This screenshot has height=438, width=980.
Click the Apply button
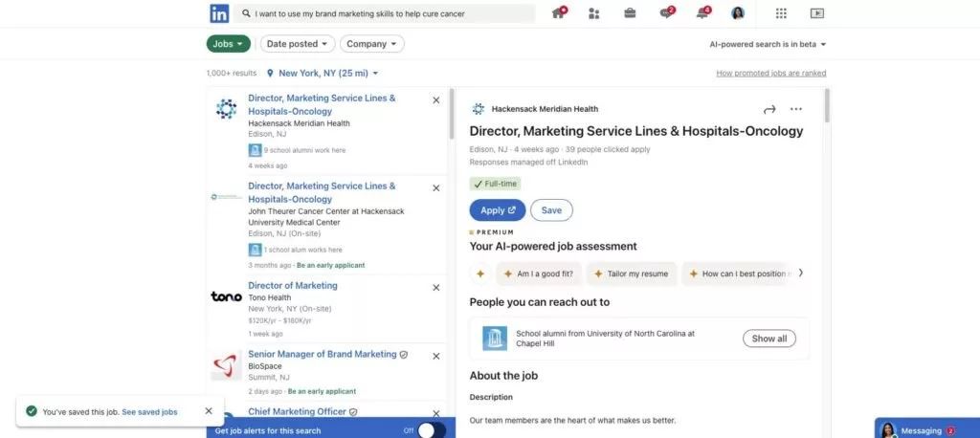tap(498, 210)
